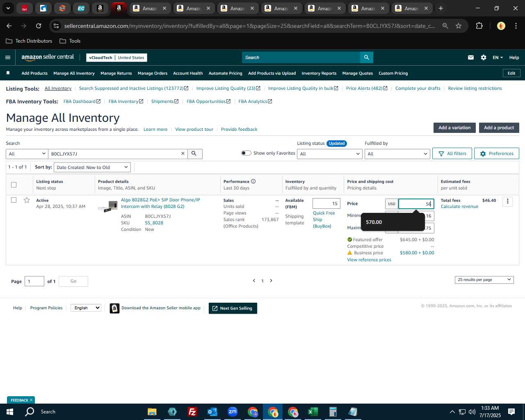This screenshot has height=420, width=525.
Task: Click the browser zoom magnifier icon
Action: [x=445, y=26]
